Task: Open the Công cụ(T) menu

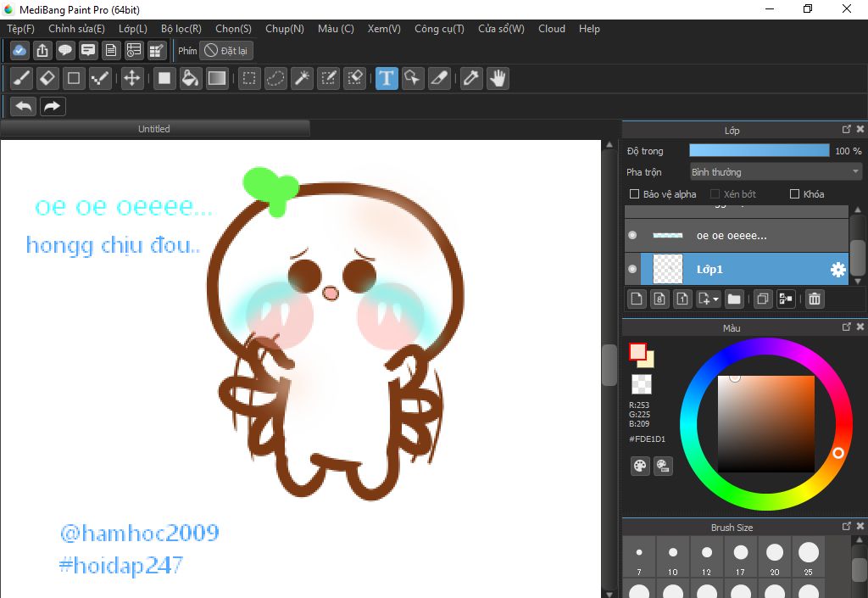Action: point(439,29)
